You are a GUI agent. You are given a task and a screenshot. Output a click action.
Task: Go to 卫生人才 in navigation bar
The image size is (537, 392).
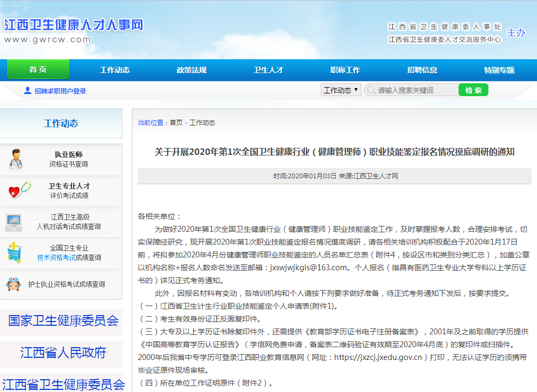click(x=268, y=70)
